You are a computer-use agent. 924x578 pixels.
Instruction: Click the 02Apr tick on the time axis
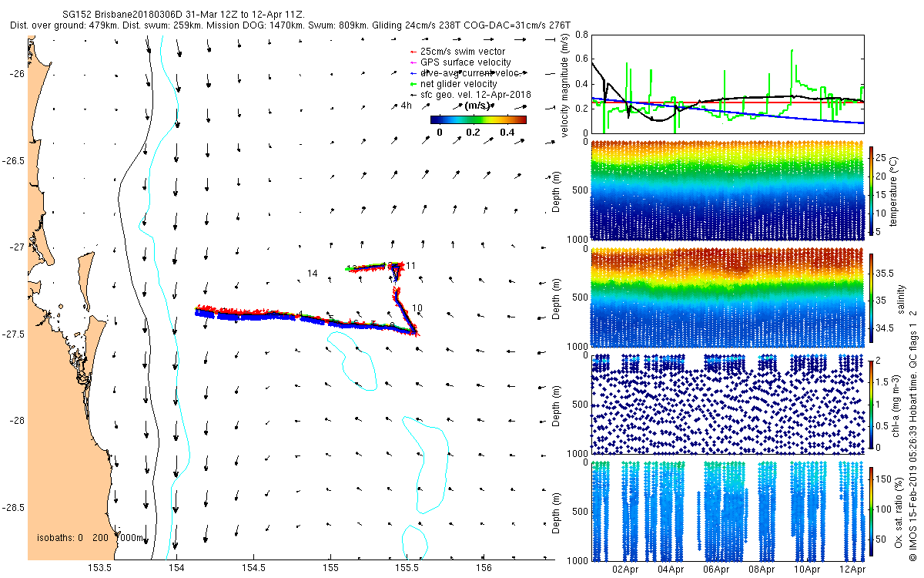point(625,570)
